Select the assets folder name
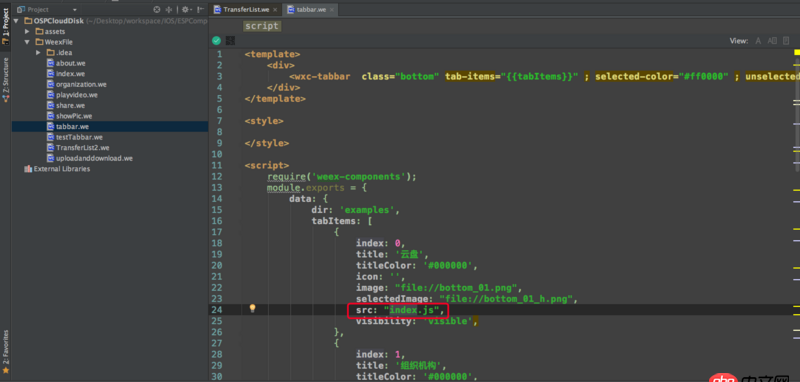Image resolution: width=800 pixels, height=382 pixels. coord(55,32)
